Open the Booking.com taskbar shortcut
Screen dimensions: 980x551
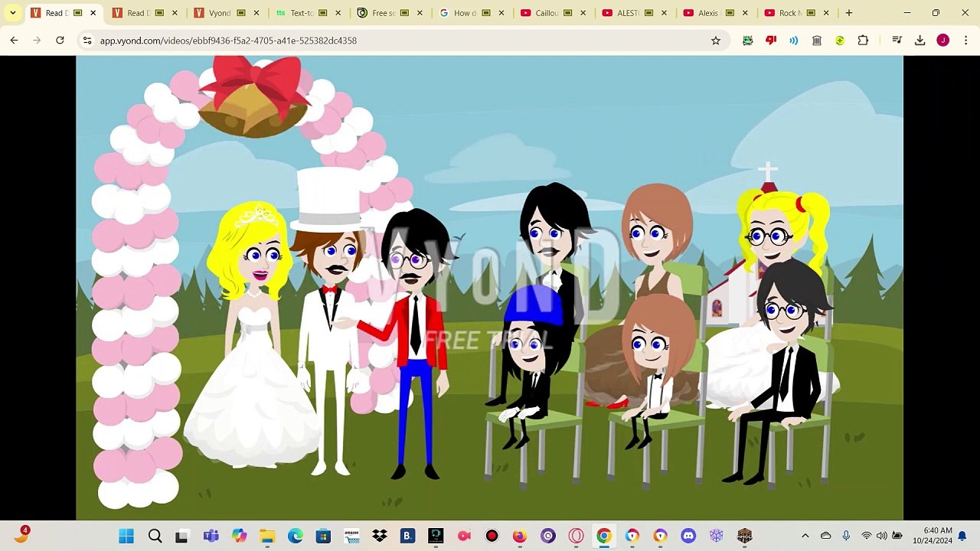point(407,536)
